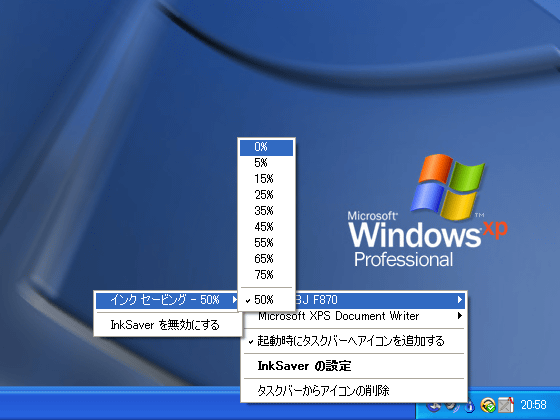Click the blue ink-drop InkSaver tray icon
560x420 pixels.
(x=471, y=406)
